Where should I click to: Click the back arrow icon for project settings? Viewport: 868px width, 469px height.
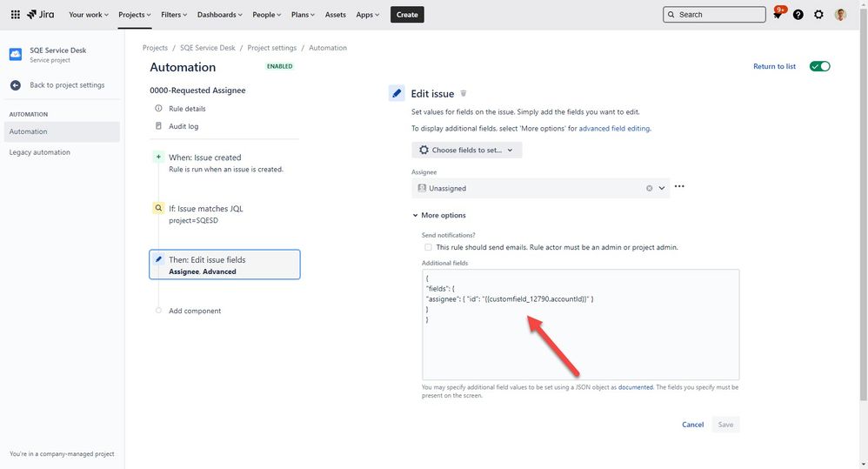pyautogui.click(x=16, y=85)
